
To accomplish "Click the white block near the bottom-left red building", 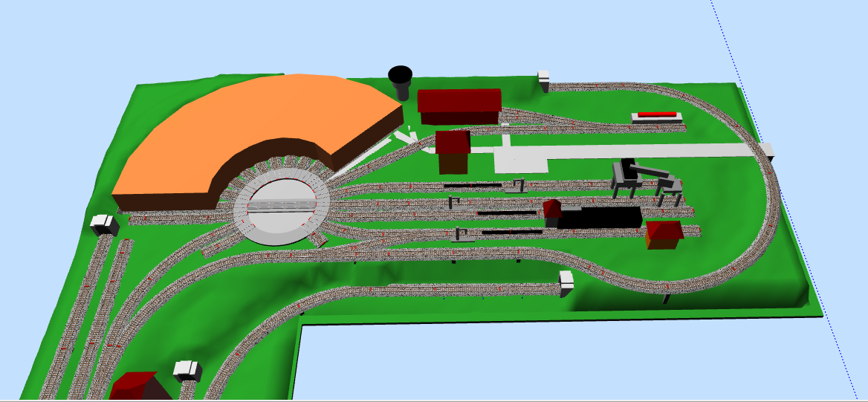I will click(x=187, y=369).
